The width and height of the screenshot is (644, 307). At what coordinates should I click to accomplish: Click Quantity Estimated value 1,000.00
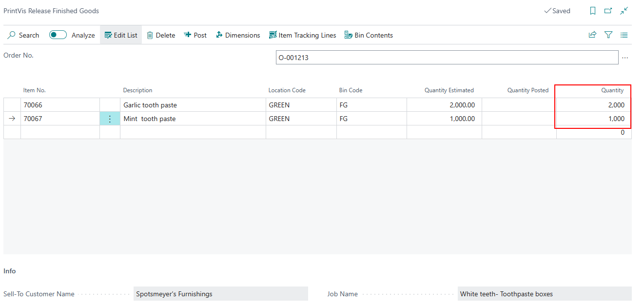444,119
